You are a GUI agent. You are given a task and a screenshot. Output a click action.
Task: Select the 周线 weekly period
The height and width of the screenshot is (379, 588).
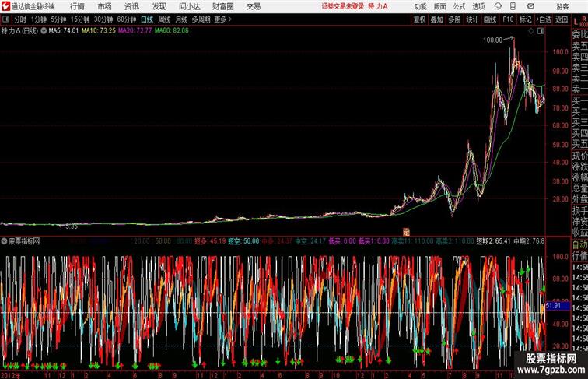164,19
